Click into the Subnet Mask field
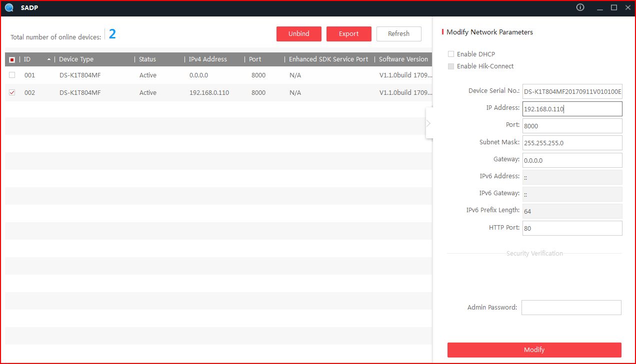This screenshot has height=364, width=636. point(572,143)
